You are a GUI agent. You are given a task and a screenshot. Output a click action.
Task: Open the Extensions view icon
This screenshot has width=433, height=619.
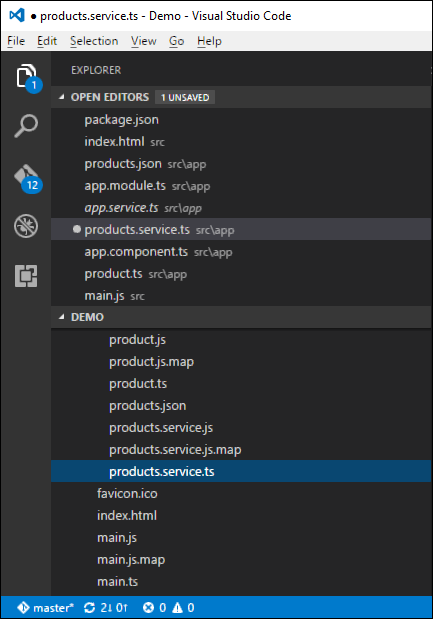coord(26,276)
